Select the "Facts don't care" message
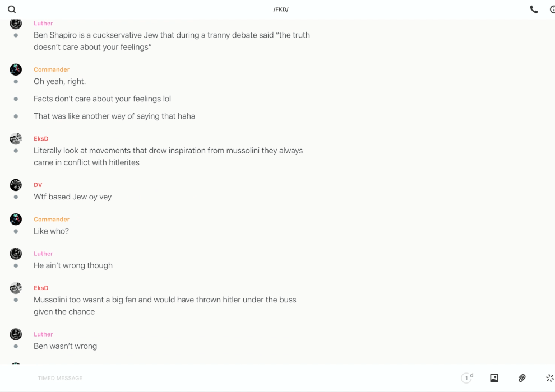This screenshot has height=392, width=555. [102, 99]
